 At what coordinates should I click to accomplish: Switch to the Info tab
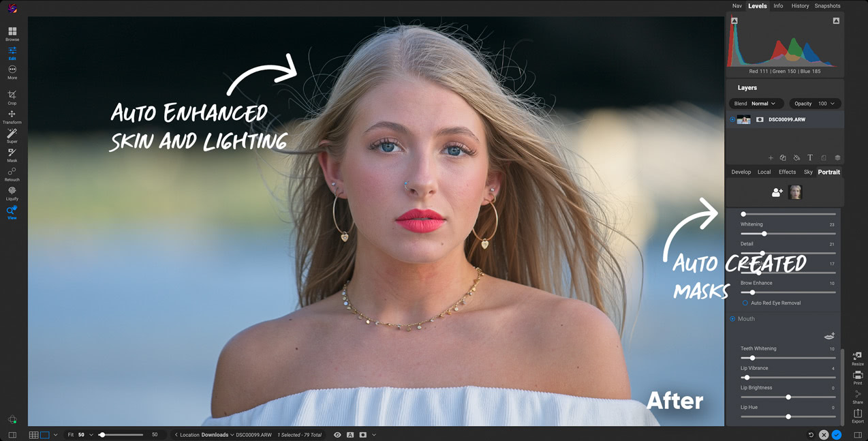[778, 6]
